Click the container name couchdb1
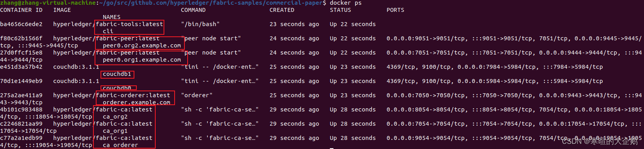The width and height of the screenshot is (644, 149). (x=117, y=74)
